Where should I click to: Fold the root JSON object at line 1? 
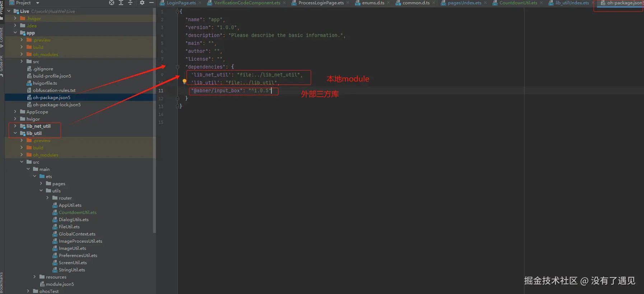tap(177, 11)
